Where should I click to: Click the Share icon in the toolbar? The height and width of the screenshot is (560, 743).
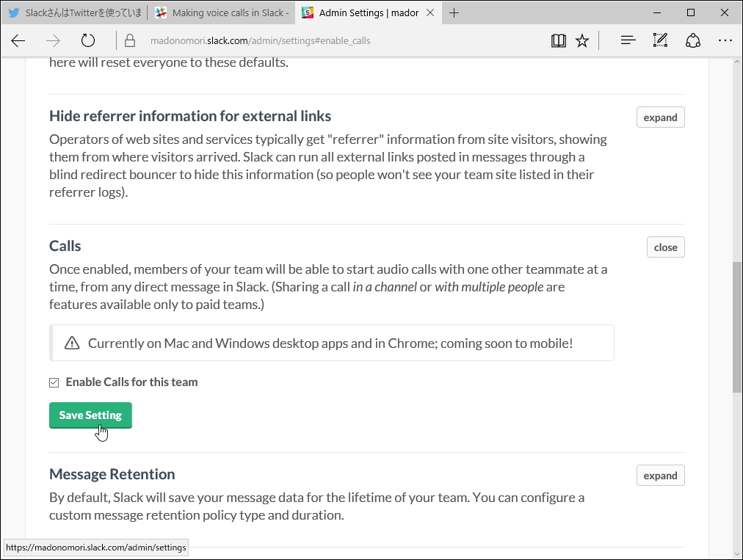(x=693, y=41)
